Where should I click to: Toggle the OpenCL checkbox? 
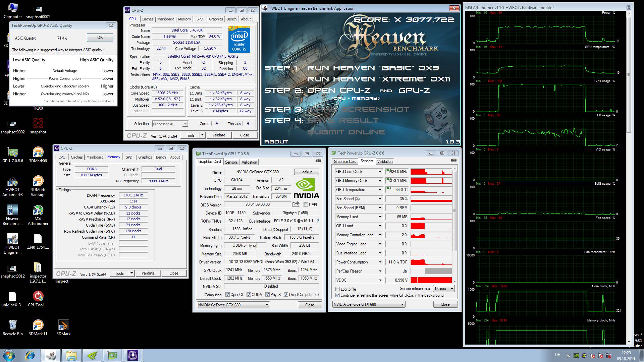(x=227, y=295)
